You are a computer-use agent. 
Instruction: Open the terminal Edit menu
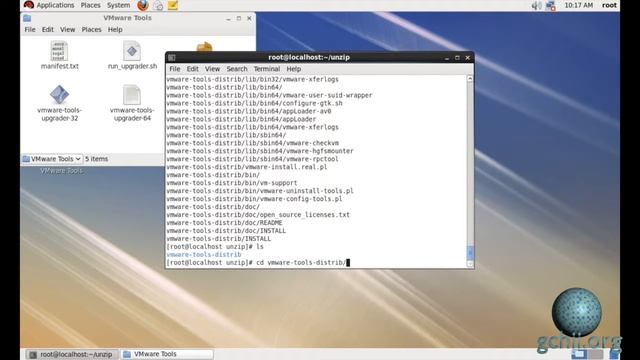(192, 69)
